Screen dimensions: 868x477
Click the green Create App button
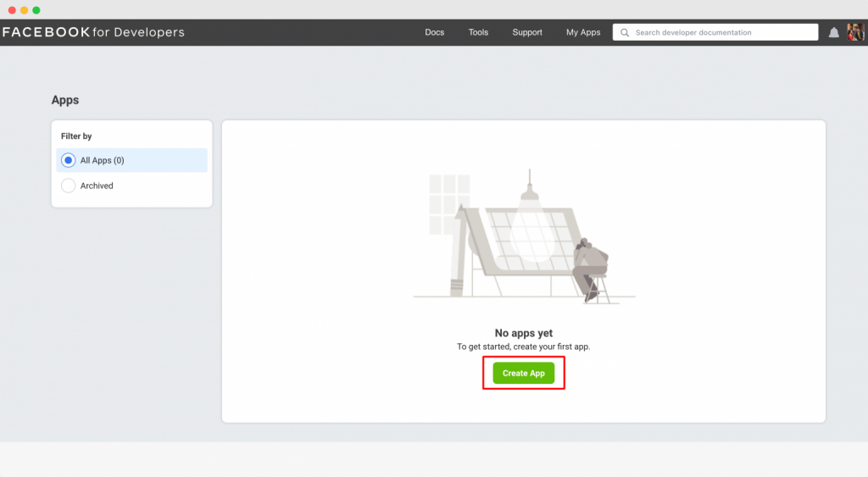524,373
